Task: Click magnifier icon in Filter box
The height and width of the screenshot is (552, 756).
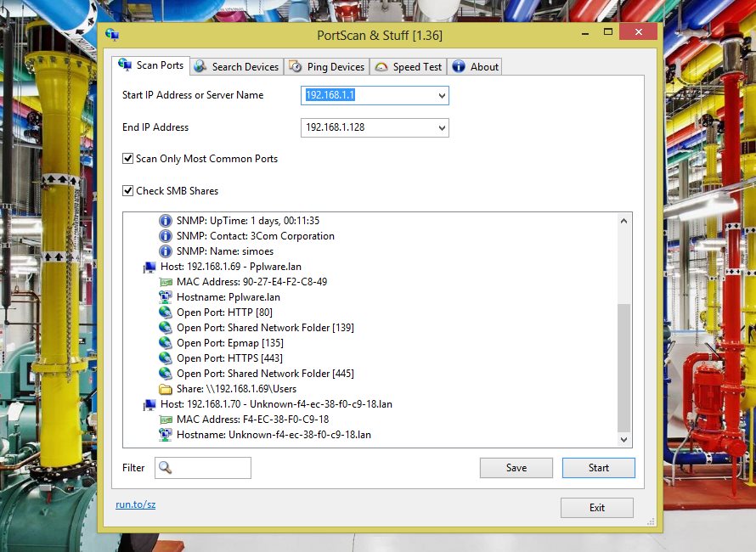Action: [x=165, y=467]
